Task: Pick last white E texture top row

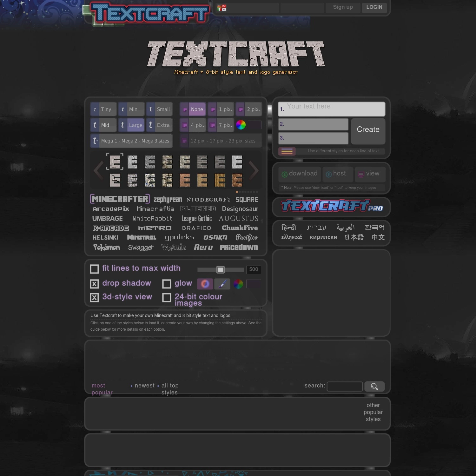Action: pyautogui.click(x=237, y=162)
